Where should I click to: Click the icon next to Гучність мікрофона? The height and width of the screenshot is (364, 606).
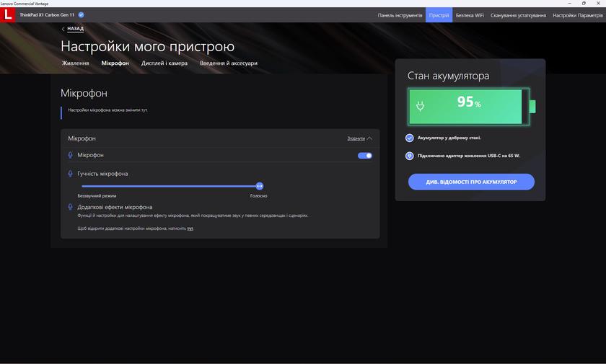[x=70, y=174]
